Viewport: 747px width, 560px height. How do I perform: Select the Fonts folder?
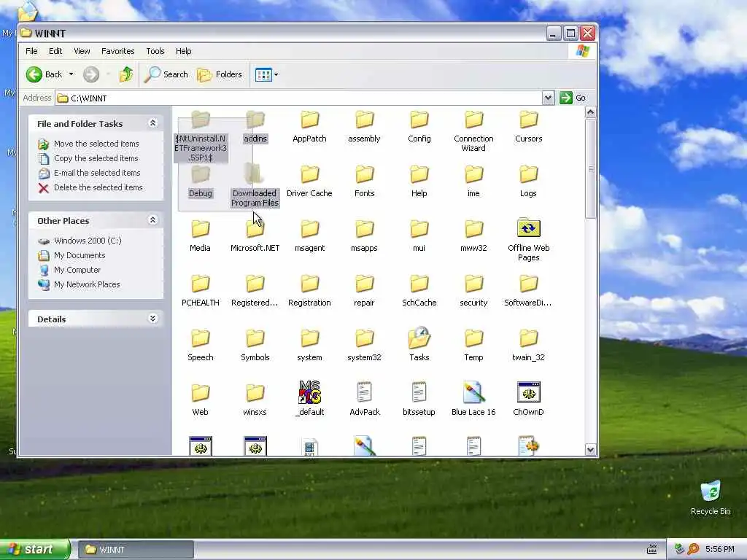click(x=365, y=182)
